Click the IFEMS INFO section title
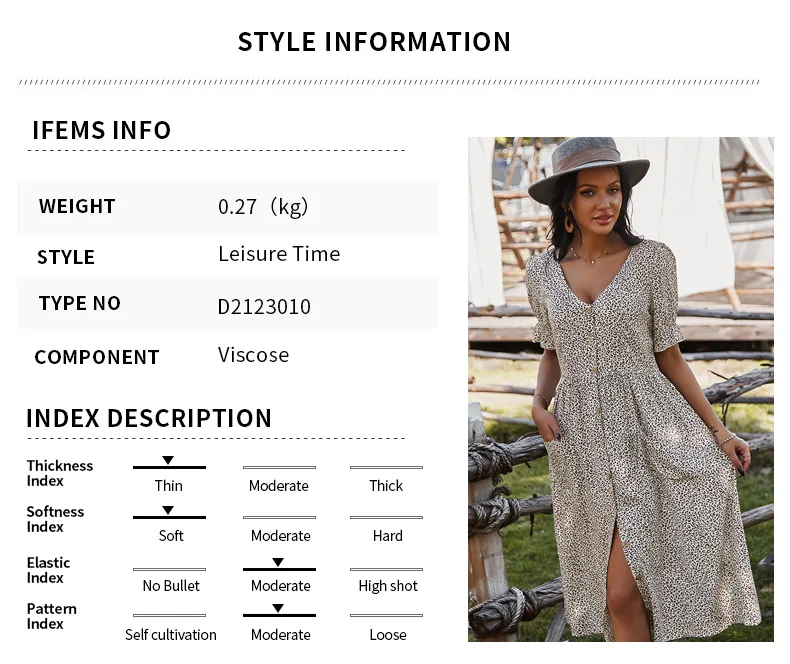790x664 pixels. pyautogui.click(x=102, y=130)
